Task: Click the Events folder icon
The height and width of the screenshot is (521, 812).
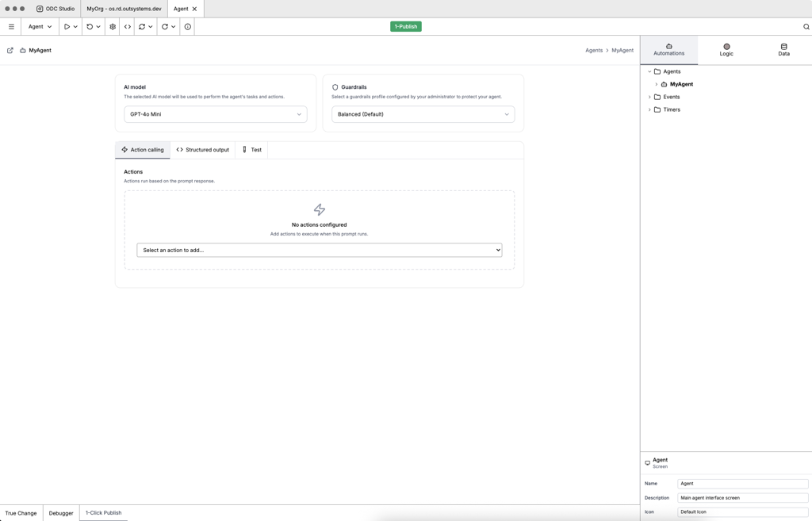Action: pos(657,97)
